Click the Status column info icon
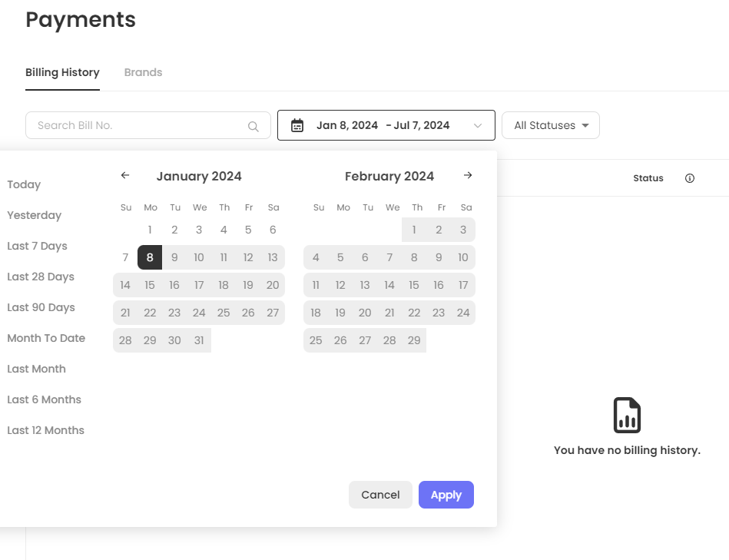The image size is (729, 560). click(x=689, y=178)
